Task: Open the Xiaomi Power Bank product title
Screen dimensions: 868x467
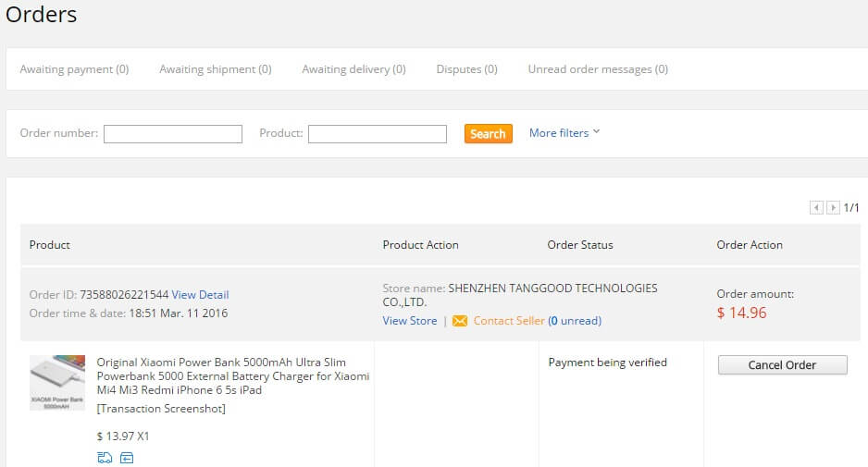Action: click(x=232, y=376)
